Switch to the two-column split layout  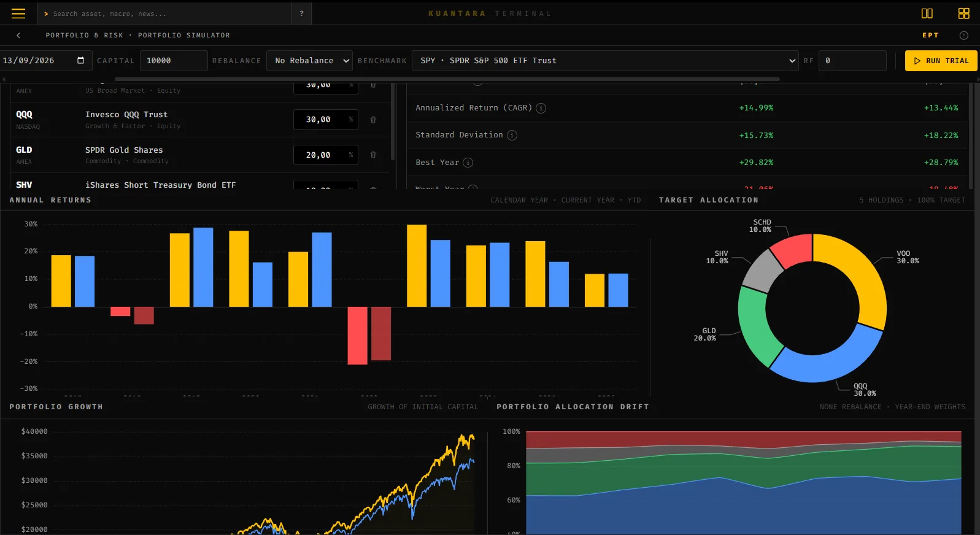point(927,13)
